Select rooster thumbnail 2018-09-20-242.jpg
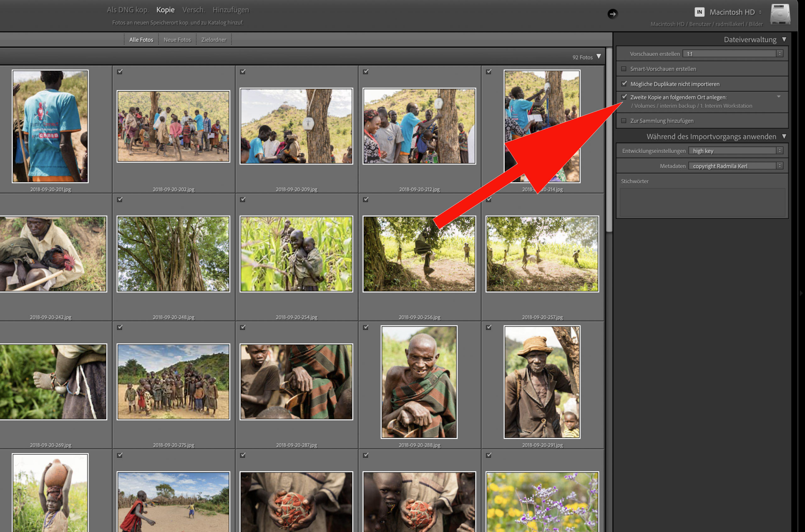Viewport: 805px width, 532px height. click(53, 254)
